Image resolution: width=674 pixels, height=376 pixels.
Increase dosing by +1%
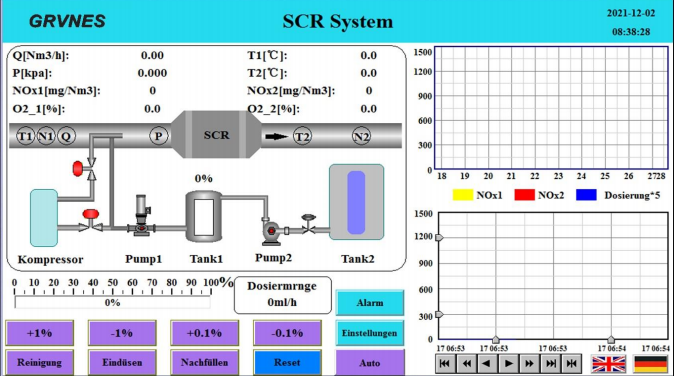click(40, 333)
